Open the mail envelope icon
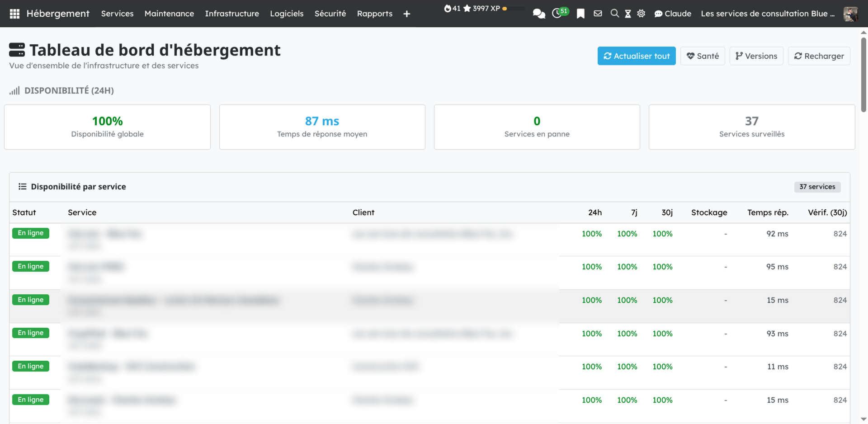Image resolution: width=868 pixels, height=424 pixels. tap(598, 14)
